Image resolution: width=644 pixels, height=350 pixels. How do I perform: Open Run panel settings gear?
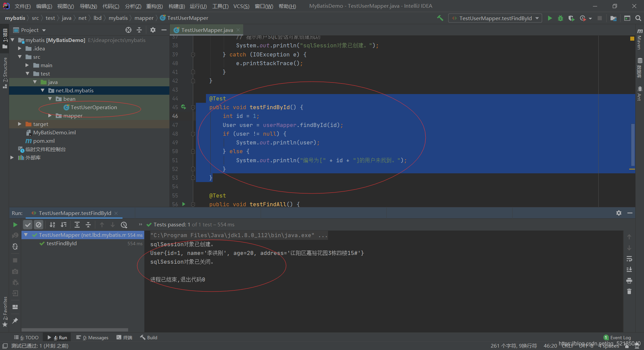619,213
